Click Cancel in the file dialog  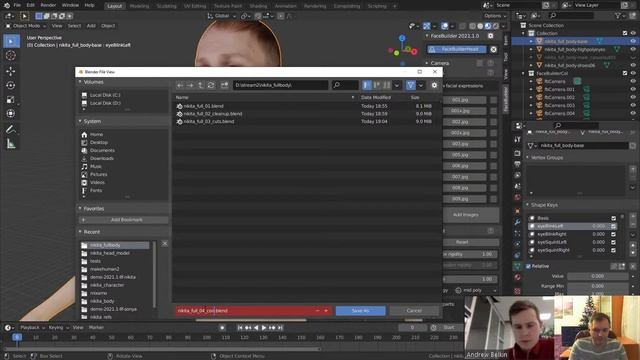[414, 311]
